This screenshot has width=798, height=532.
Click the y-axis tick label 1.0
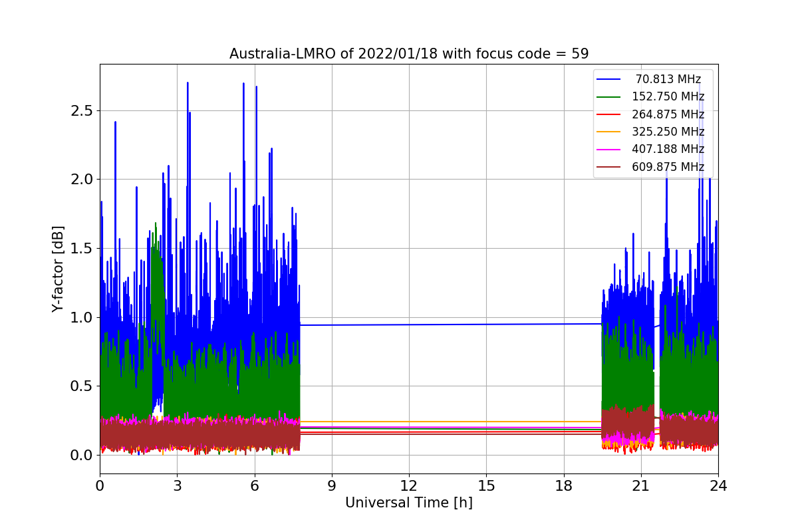tap(82, 317)
